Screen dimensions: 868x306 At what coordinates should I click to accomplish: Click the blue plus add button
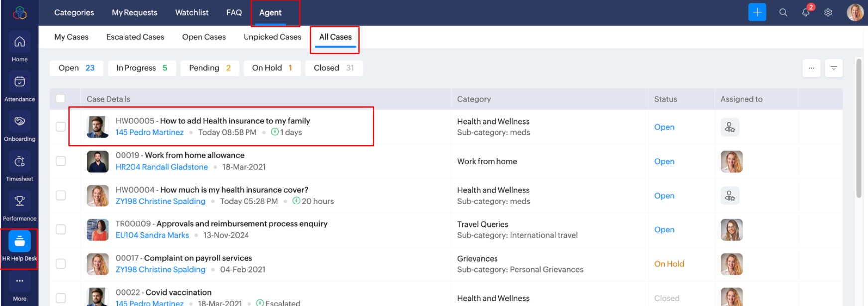(x=757, y=12)
